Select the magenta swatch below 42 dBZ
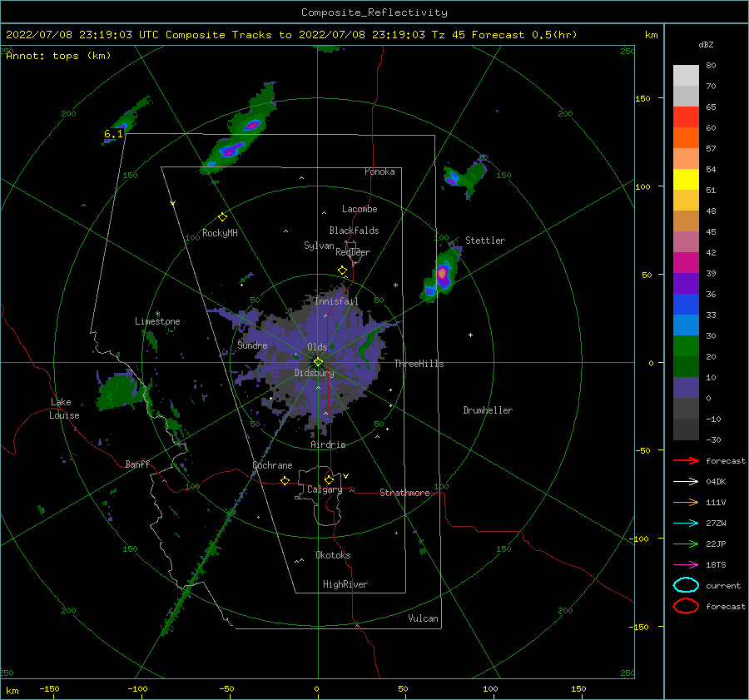Screen dimensions: 749x700 pos(686,262)
